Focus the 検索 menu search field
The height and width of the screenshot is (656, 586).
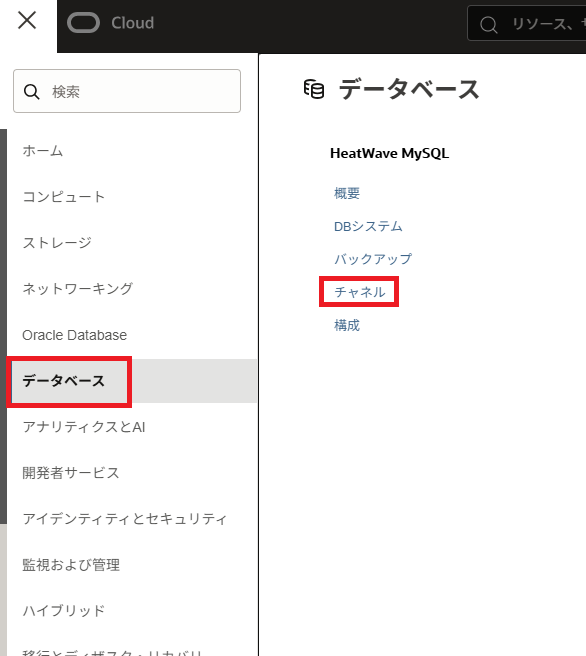tap(127, 91)
